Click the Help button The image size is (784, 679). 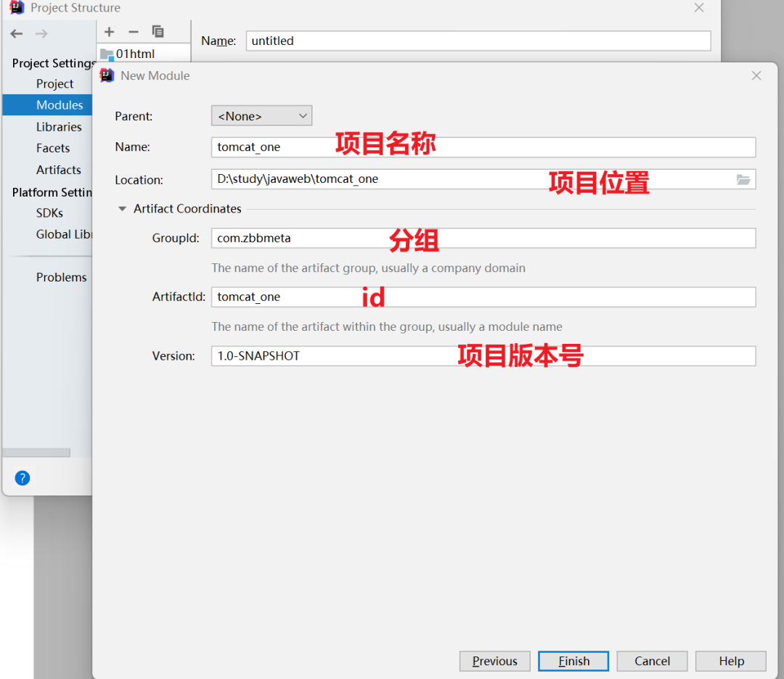730,661
